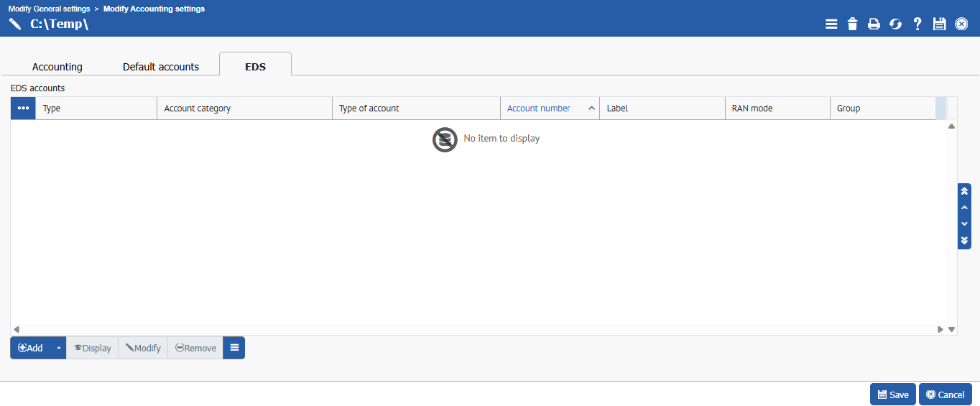The width and height of the screenshot is (980, 406).
Task: Expand the Add button dropdown arrow
Action: [x=58, y=348]
